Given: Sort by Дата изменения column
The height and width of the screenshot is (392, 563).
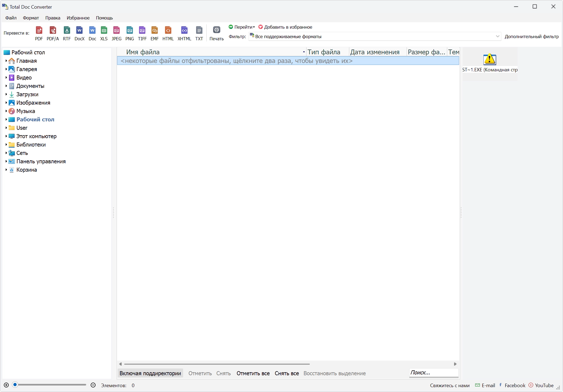Looking at the screenshot, I should pyautogui.click(x=378, y=52).
